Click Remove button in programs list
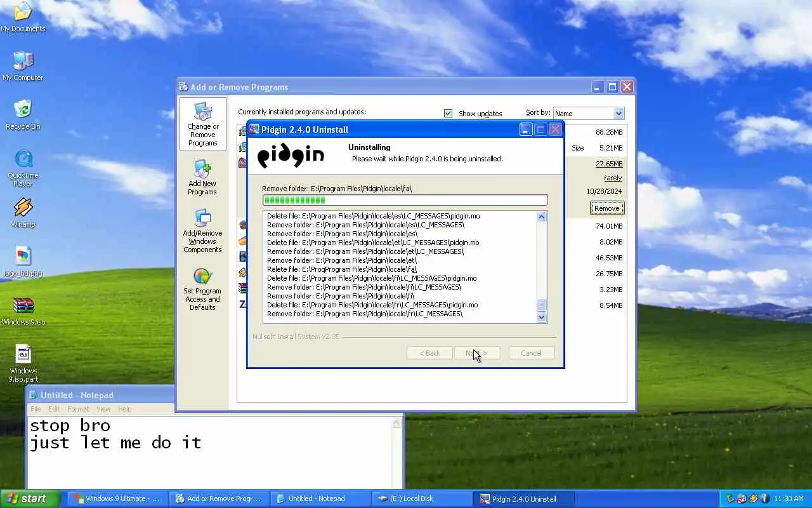812x508 pixels. pyautogui.click(x=607, y=208)
